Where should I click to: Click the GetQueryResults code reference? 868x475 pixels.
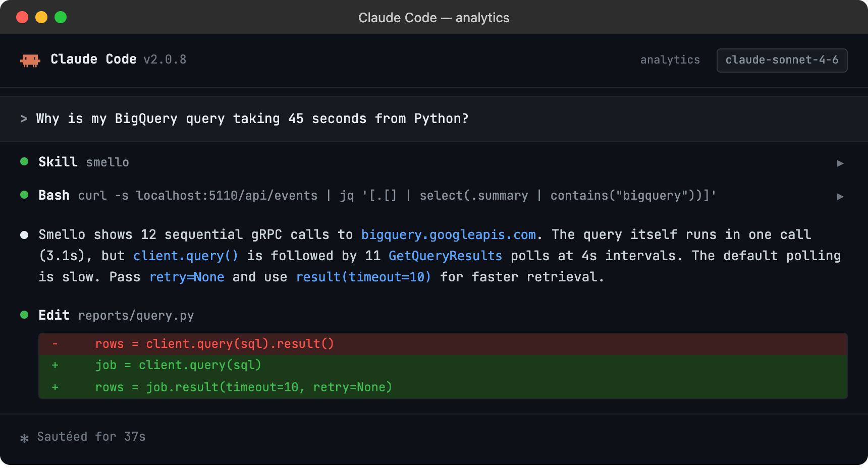[x=445, y=256]
